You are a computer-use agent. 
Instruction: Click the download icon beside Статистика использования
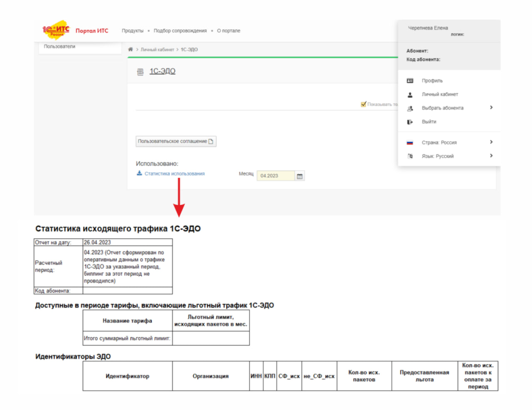point(139,173)
